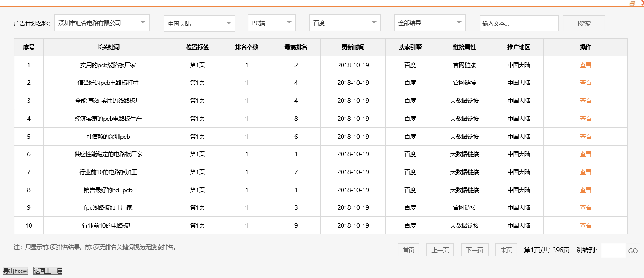Click the 搜索 search button

[x=583, y=23]
